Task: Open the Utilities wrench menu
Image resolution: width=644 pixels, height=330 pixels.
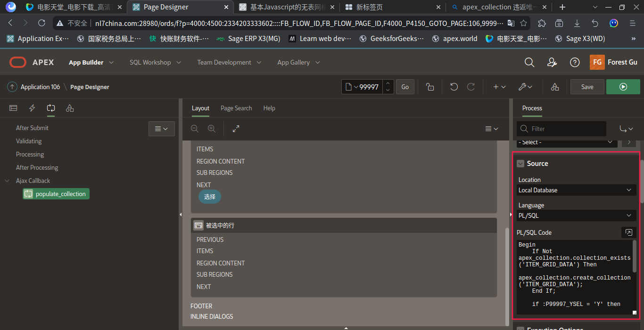Action: tap(525, 87)
